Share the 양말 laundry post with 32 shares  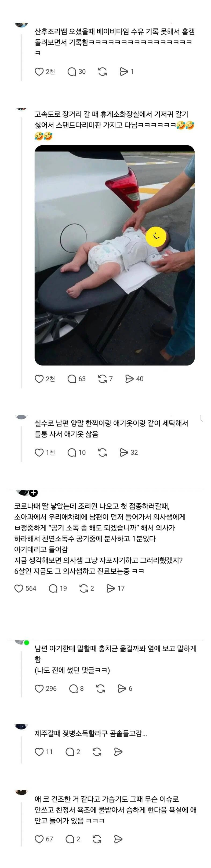click(129, 452)
